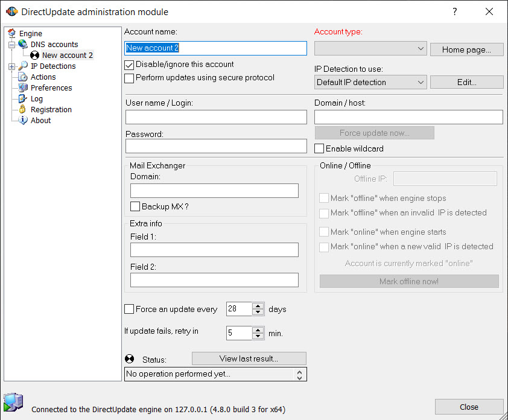Expand the IP Detections tree node
This screenshot has width=508, height=420.
pyautogui.click(x=11, y=66)
